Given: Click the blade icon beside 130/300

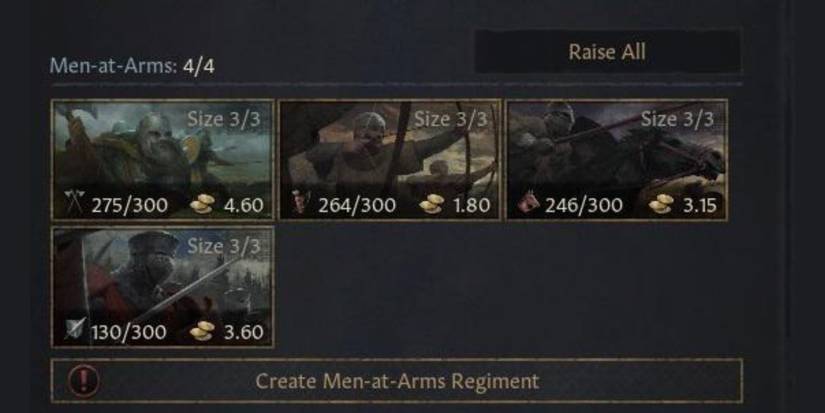Looking at the screenshot, I should point(73,331).
